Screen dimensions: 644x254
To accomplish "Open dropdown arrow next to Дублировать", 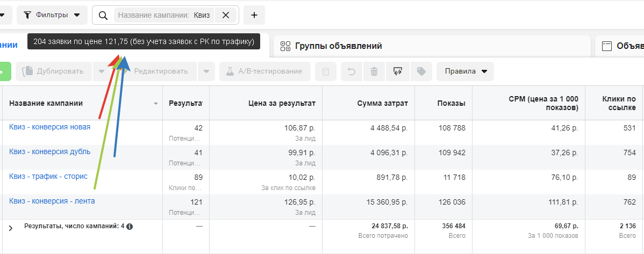I will click(x=101, y=71).
